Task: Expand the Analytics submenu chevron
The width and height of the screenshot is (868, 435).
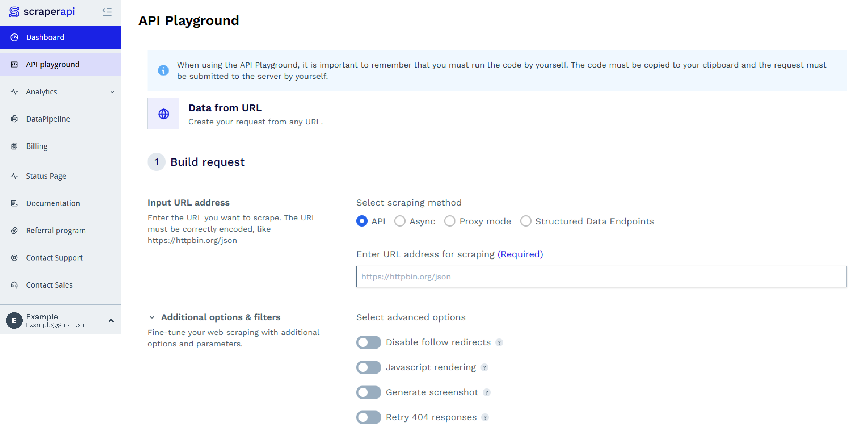Action: pos(112,92)
